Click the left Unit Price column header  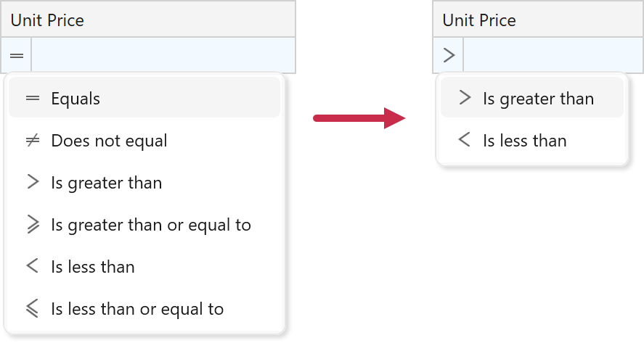pos(148,20)
